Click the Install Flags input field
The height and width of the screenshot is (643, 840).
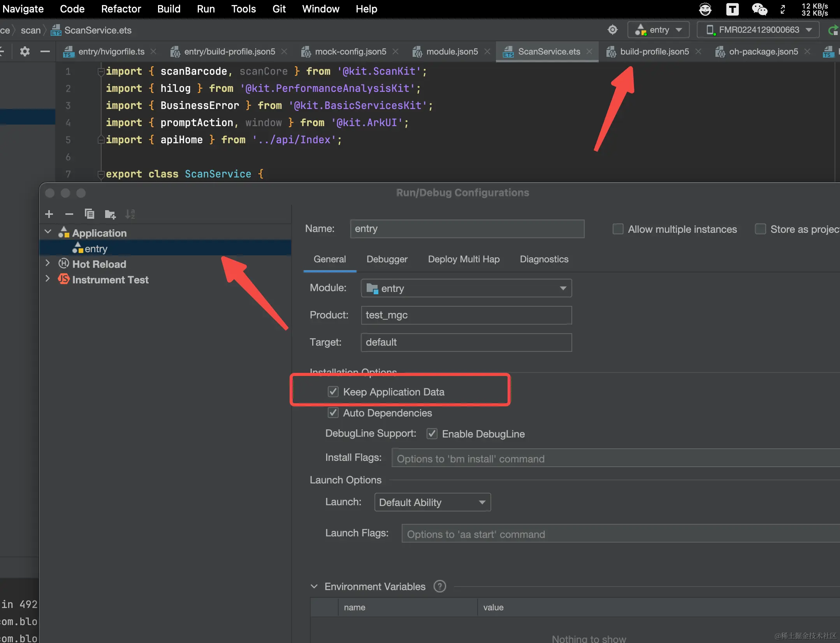pyautogui.click(x=616, y=458)
